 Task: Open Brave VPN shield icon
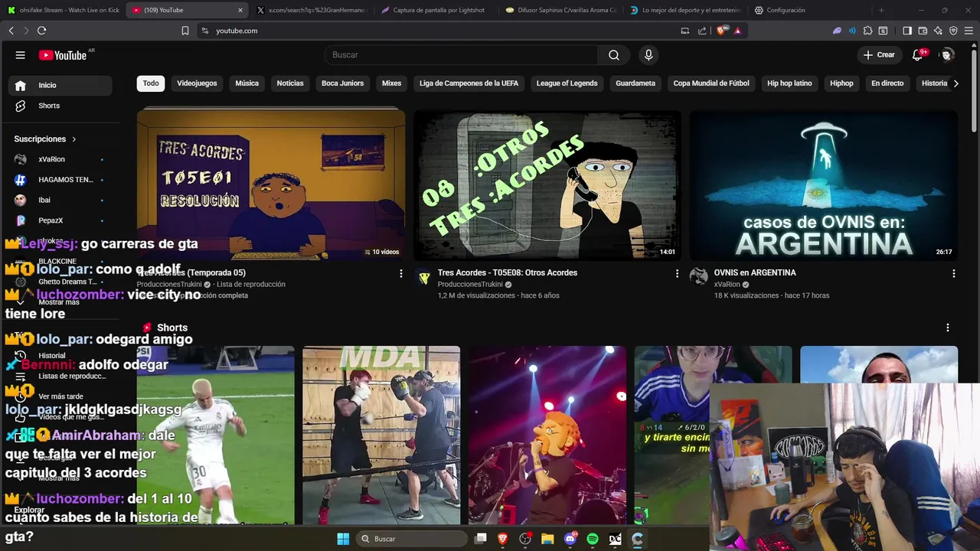tap(953, 31)
